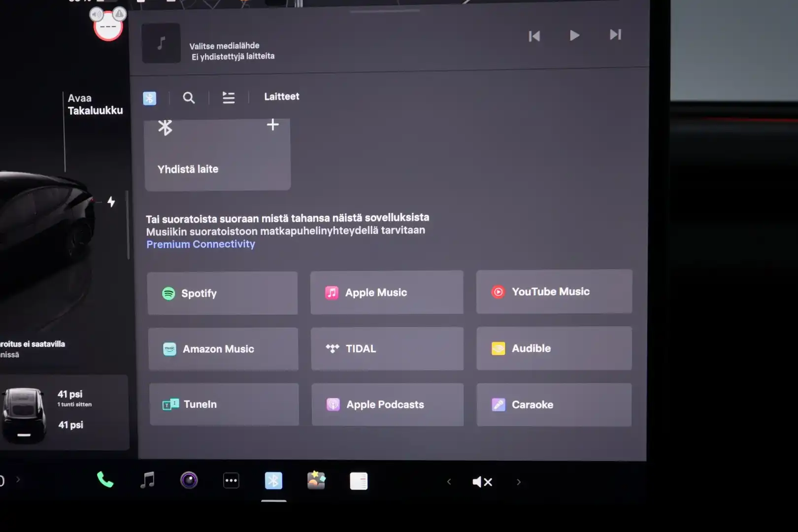This screenshot has height=532, width=798.
Task: Launch Caraoke
Action: (x=554, y=404)
